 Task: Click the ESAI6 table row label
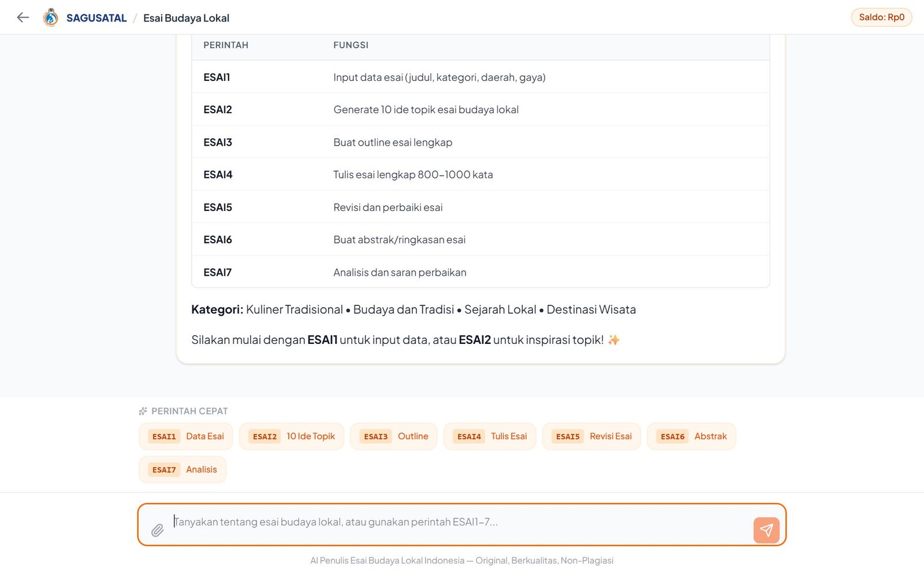pos(218,240)
